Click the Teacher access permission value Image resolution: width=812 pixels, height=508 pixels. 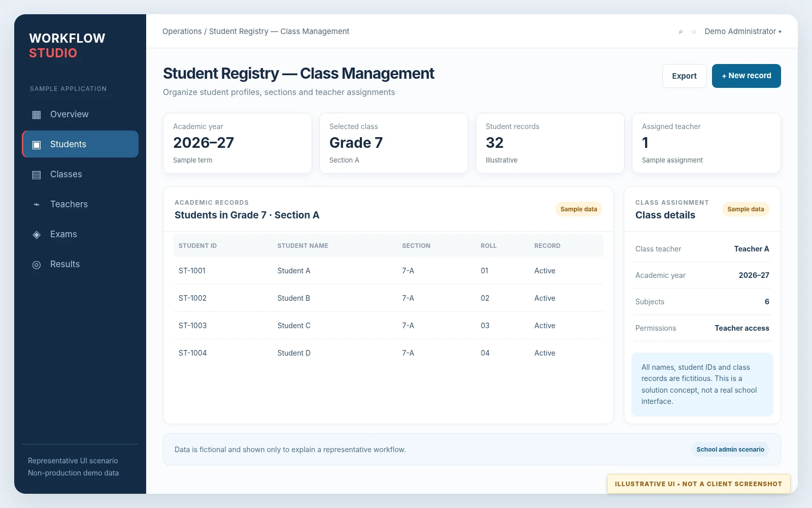pyautogui.click(x=742, y=328)
